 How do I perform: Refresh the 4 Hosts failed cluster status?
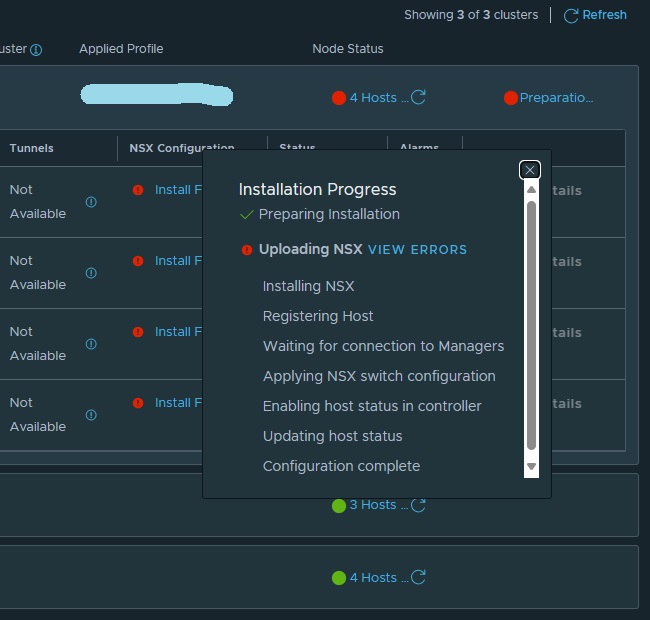(x=419, y=97)
